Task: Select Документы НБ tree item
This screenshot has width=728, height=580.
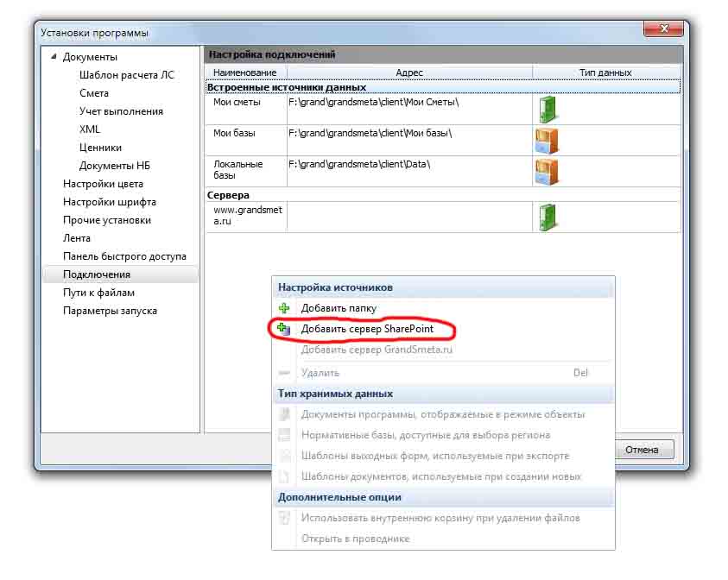Action: coord(114,166)
